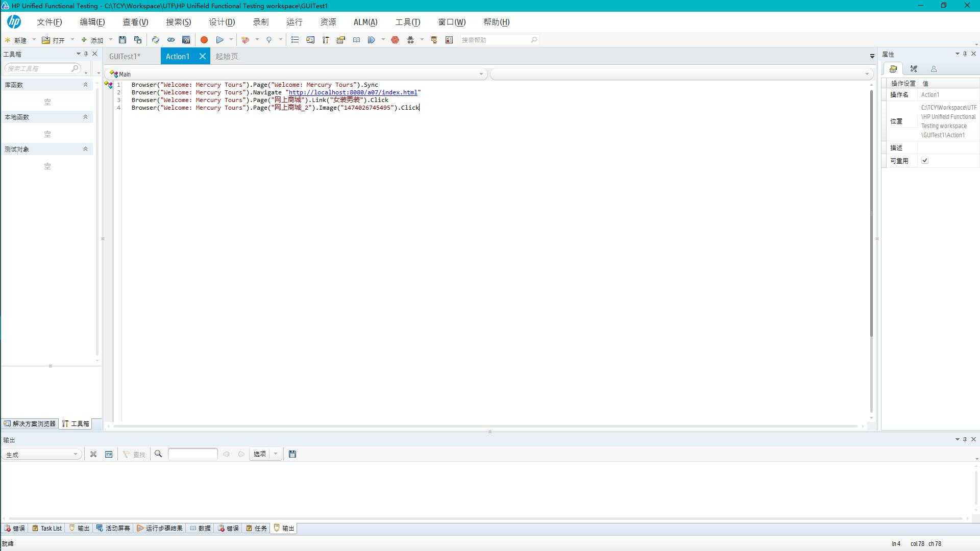Click the first icon tab in Properties panel

click(893, 69)
